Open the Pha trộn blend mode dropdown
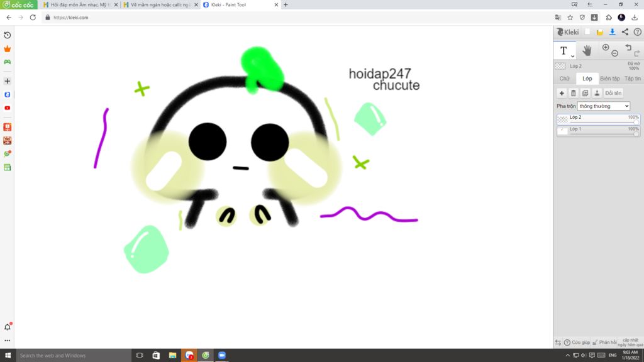Screen dimensions: 644x362 (603, 106)
